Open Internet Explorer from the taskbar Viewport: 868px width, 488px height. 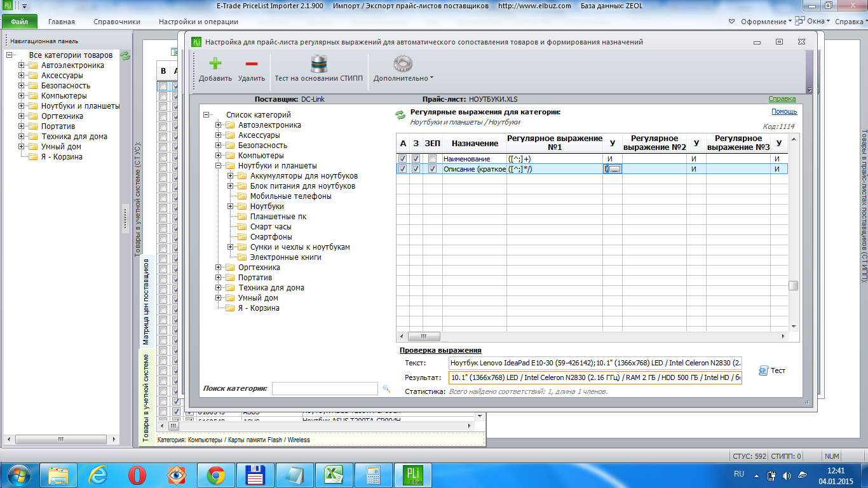98,475
